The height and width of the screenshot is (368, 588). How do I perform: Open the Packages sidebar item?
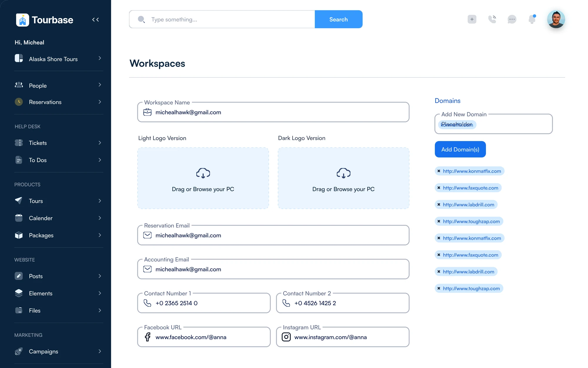tap(59, 235)
